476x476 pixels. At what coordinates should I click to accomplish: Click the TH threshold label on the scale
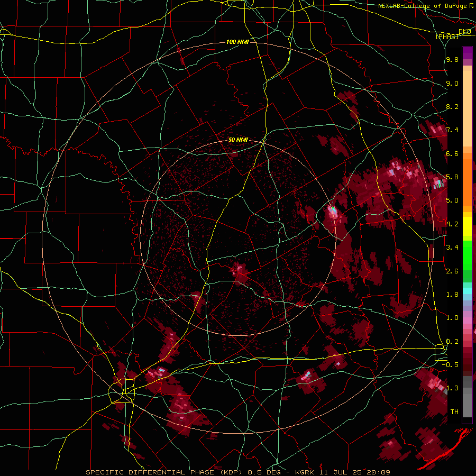click(454, 411)
